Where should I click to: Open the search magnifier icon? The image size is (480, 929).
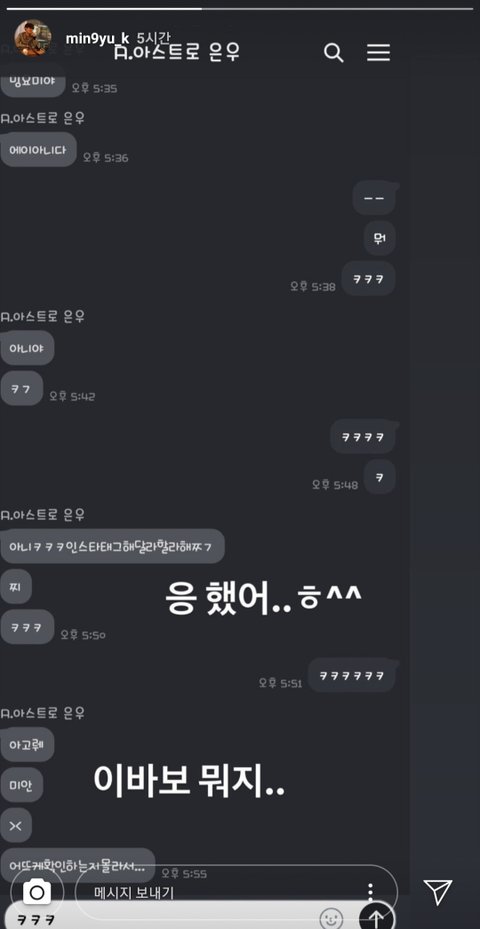pyautogui.click(x=334, y=53)
